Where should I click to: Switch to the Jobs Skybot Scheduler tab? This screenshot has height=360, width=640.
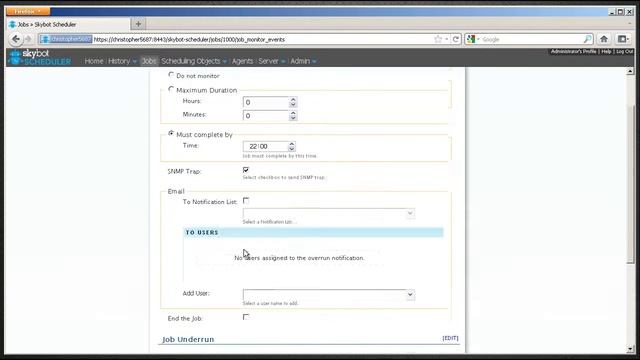coord(68,24)
